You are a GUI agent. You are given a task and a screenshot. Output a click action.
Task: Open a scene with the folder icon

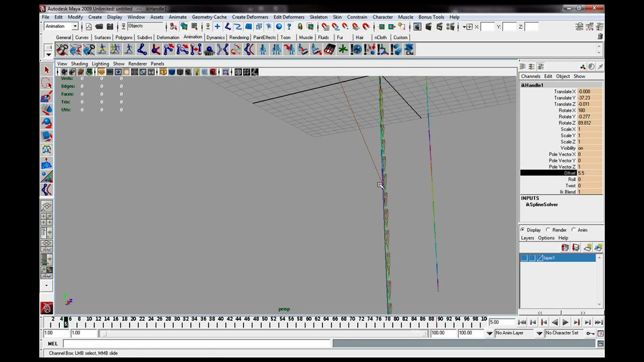[99, 27]
